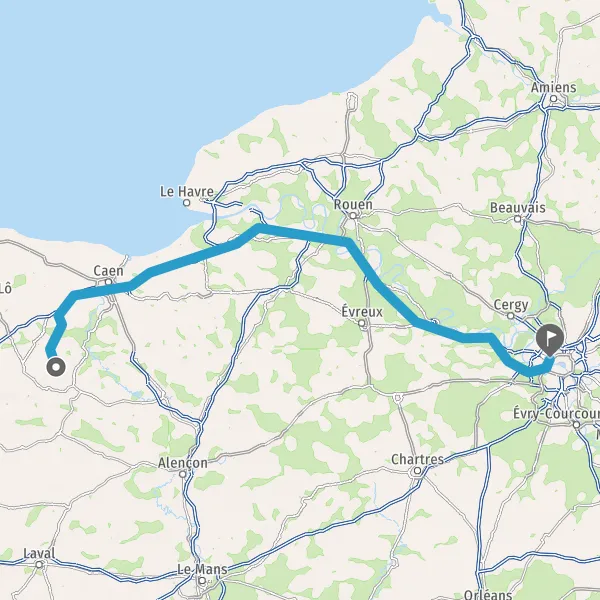Viewport: 600px width, 600px height.
Task: Click the Caen city marker dot
Action: click(x=108, y=282)
